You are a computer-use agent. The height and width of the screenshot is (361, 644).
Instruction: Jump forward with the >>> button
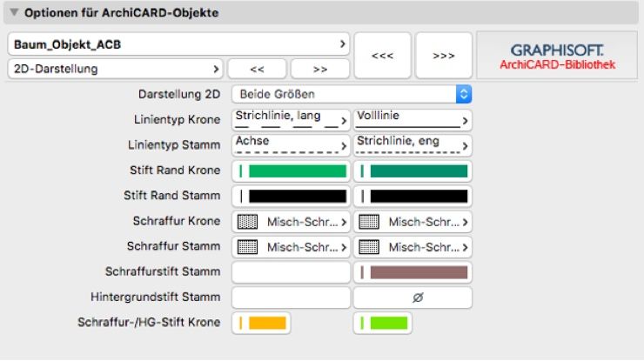click(x=444, y=56)
